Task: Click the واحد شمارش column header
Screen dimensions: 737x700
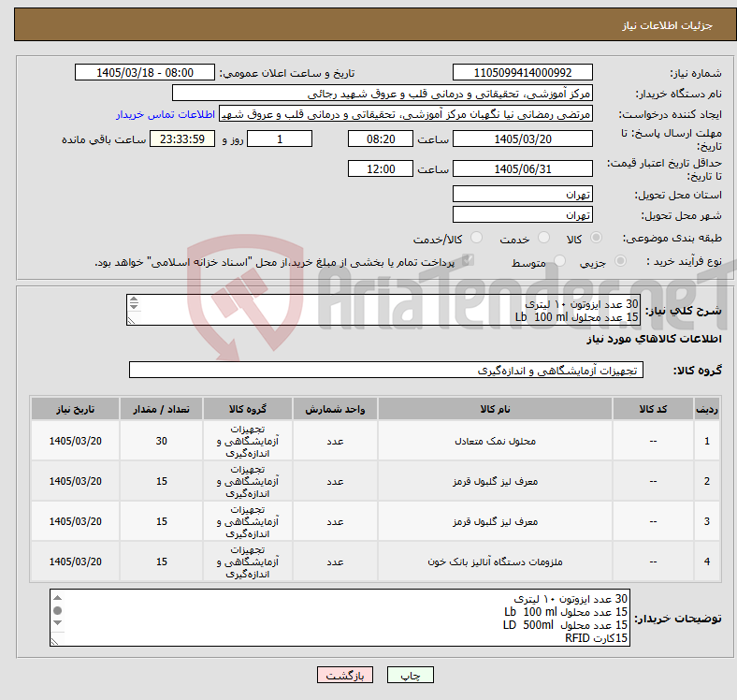Action: tap(335, 409)
